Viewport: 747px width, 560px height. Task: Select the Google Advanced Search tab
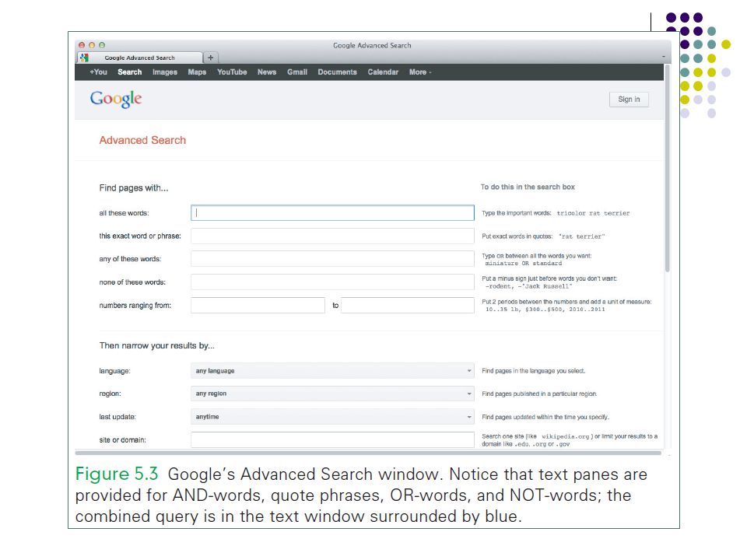click(x=140, y=58)
